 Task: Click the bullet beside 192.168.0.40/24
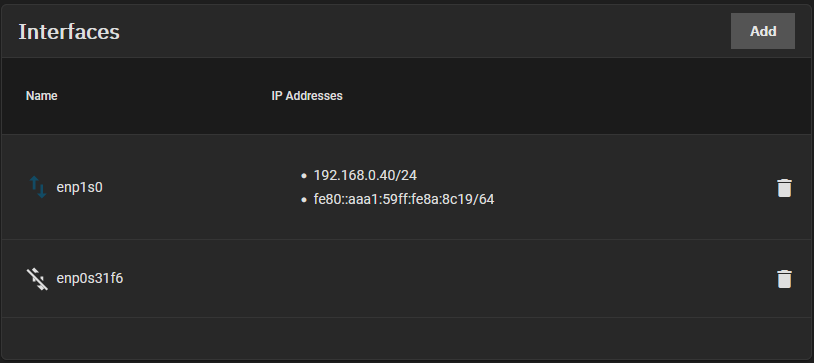point(304,176)
